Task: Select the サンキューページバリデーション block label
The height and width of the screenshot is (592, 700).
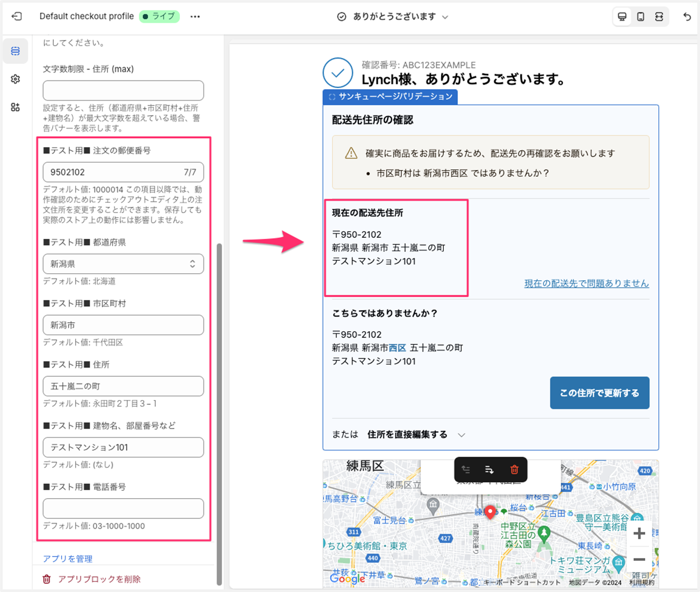Action: tap(390, 96)
